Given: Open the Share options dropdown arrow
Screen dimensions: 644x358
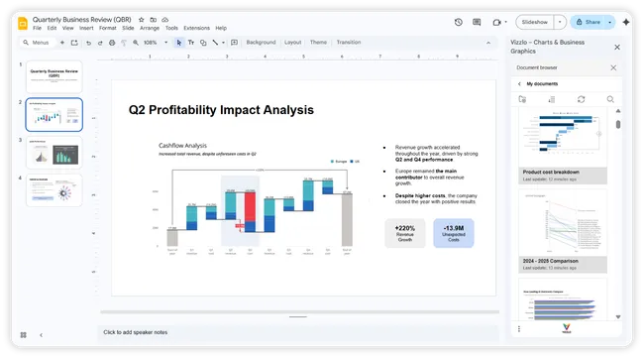Looking at the screenshot, I should point(610,22).
